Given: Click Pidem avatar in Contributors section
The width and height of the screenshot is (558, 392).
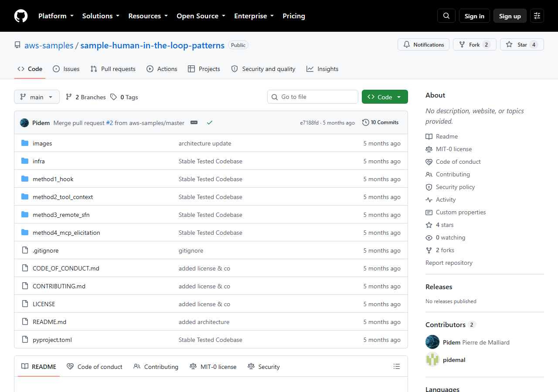Looking at the screenshot, I should [432, 342].
